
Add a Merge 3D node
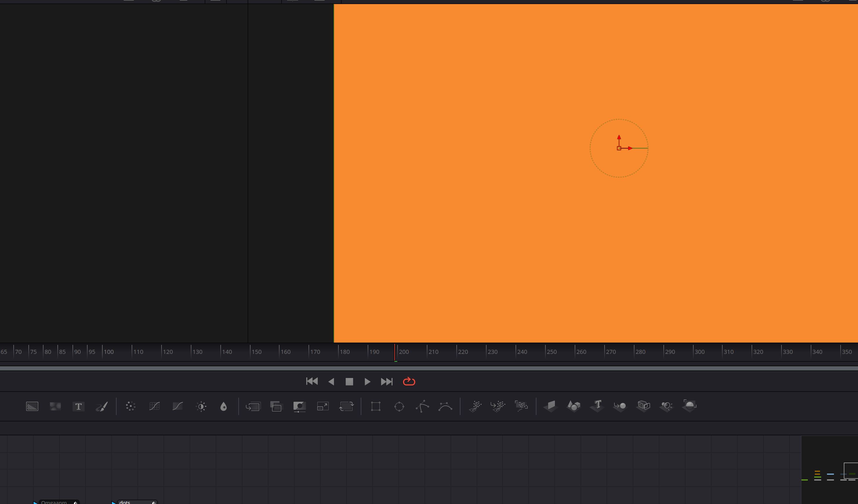point(620,406)
